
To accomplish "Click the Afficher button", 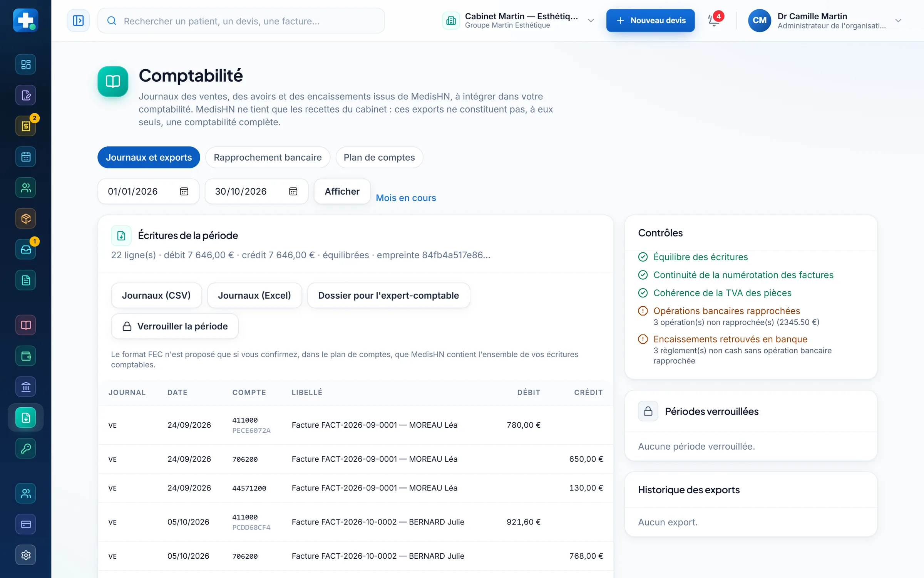I will tap(342, 192).
